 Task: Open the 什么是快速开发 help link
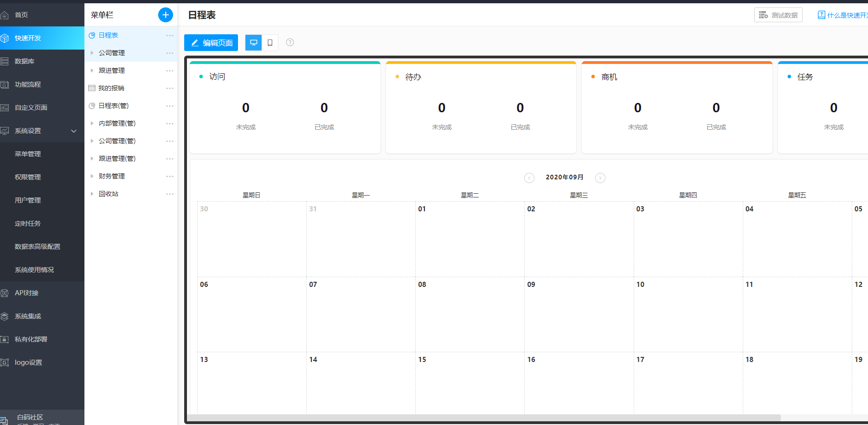[x=842, y=15]
